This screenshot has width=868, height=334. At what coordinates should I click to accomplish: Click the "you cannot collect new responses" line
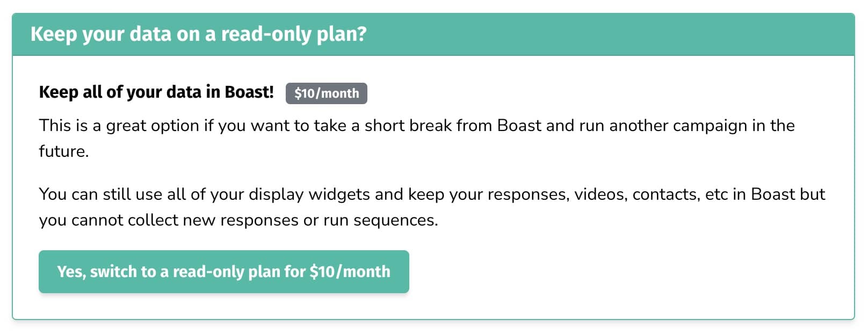pyautogui.click(x=177, y=221)
